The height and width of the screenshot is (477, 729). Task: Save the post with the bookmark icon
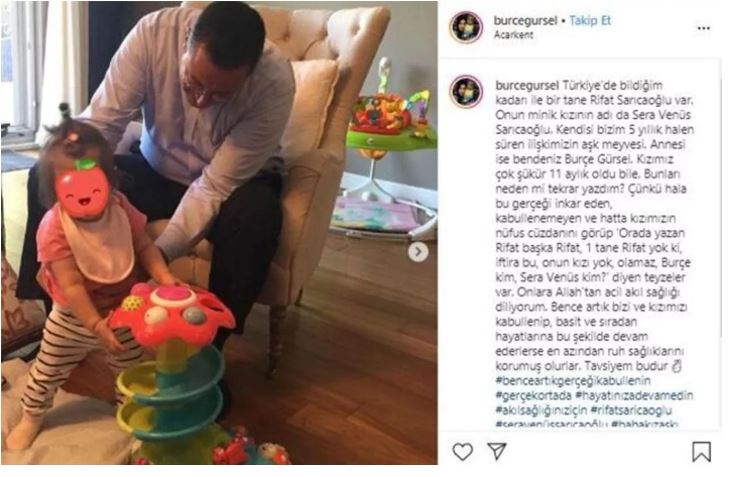coord(701,451)
